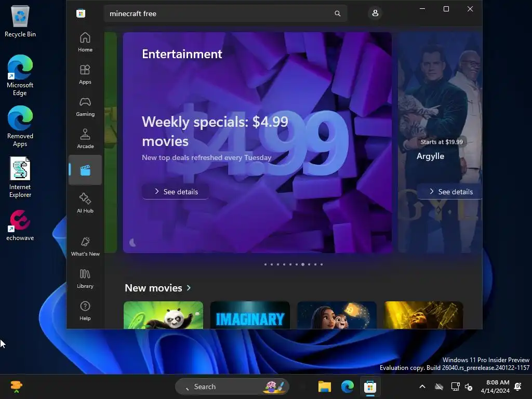The width and height of the screenshot is (532, 399).
Task: Open the Arcade section
Action: tap(85, 139)
